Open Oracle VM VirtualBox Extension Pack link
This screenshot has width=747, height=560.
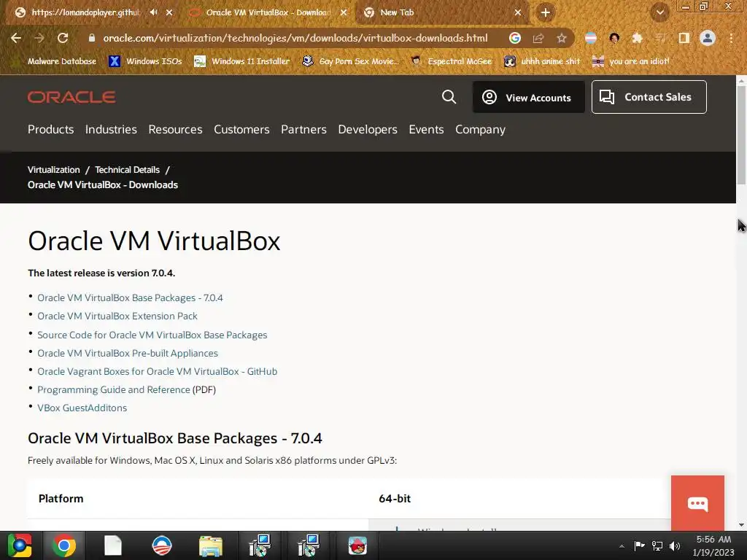click(x=117, y=316)
